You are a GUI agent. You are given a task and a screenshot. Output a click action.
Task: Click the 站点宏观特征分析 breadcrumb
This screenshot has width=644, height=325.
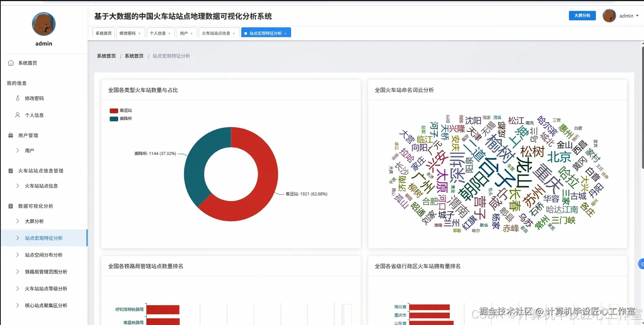point(171,56)
